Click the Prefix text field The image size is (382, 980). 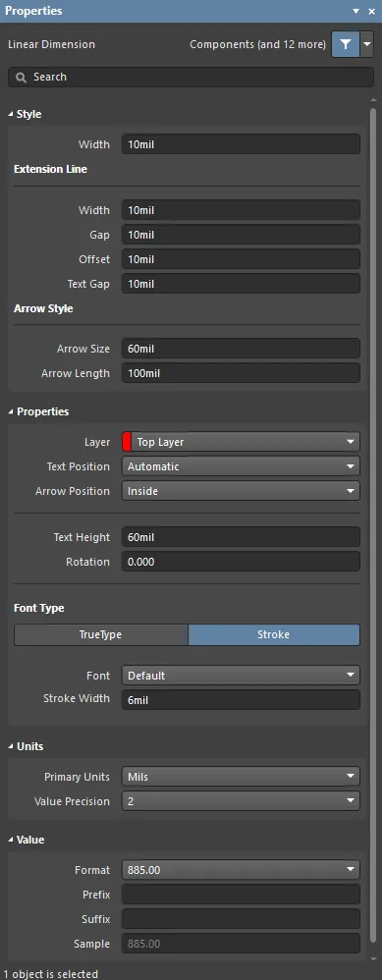coord(241,895)
